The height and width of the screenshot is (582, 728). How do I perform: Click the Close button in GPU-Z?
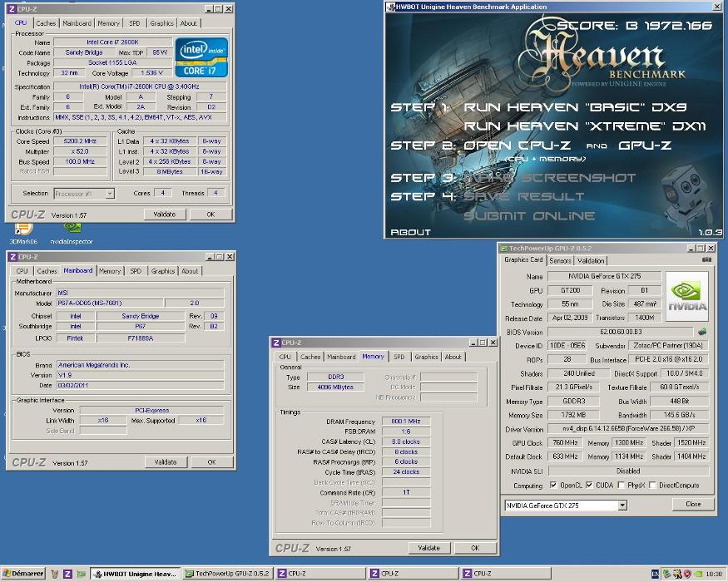coord(693,504)
